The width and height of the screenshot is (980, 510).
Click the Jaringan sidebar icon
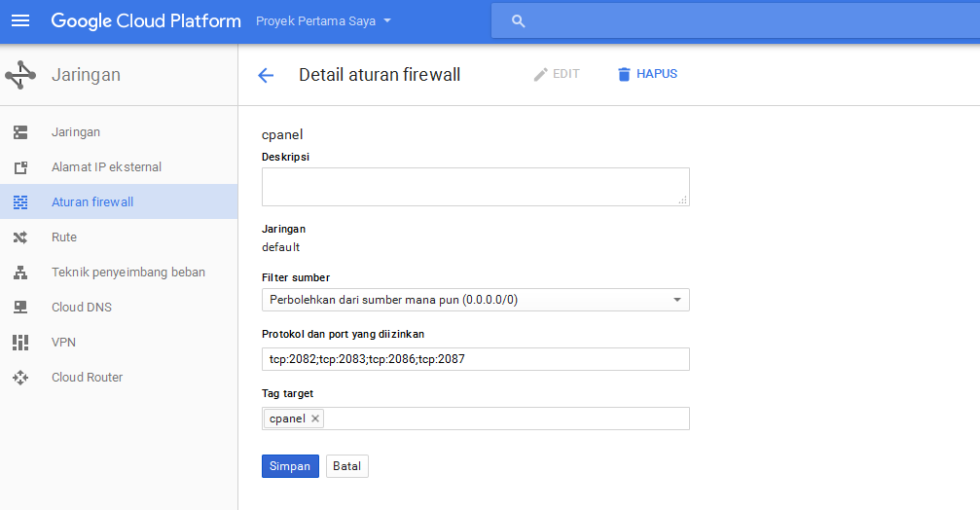(x=20, y=132)
